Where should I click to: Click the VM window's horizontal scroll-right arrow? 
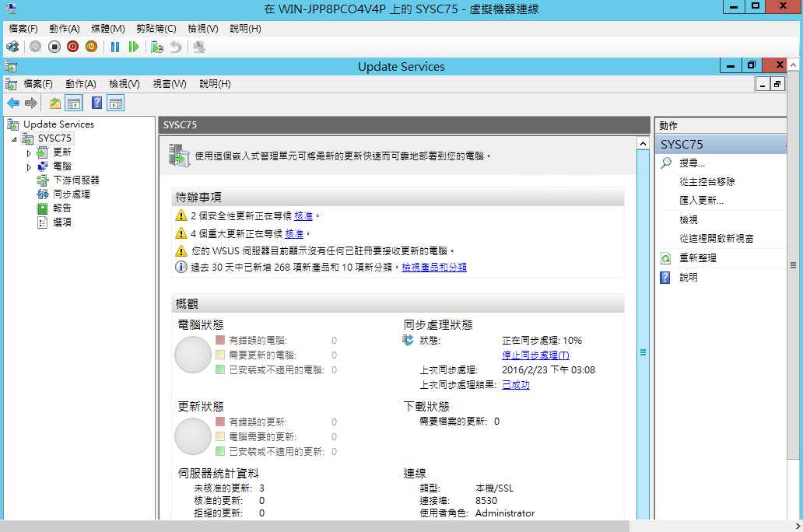tap(798, 527)
